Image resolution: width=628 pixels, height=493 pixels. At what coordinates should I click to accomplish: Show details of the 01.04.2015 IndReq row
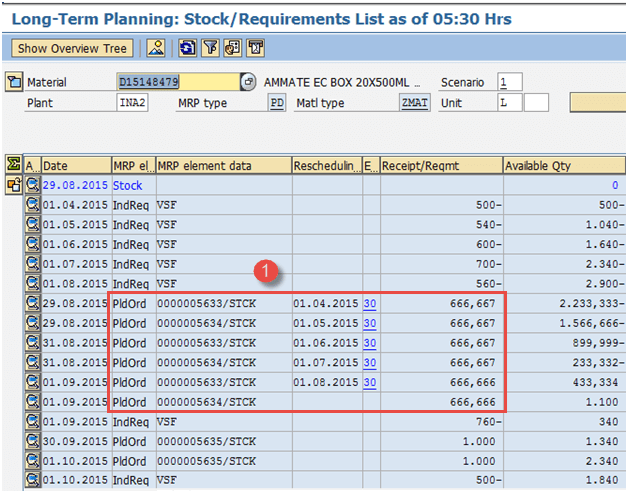point(33,205)
